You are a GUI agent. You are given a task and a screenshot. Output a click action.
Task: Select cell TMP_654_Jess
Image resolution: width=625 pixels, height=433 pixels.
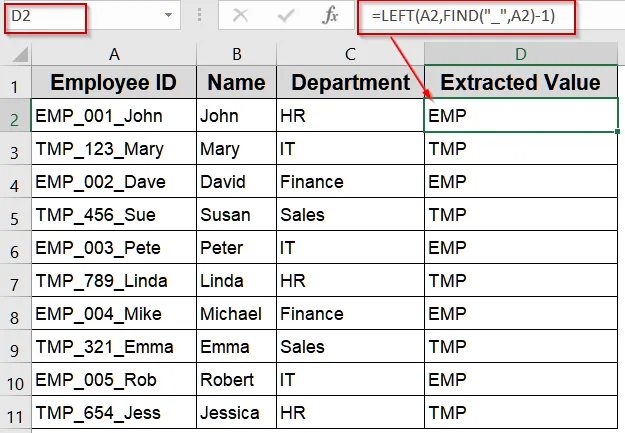(x=114, y=413)
